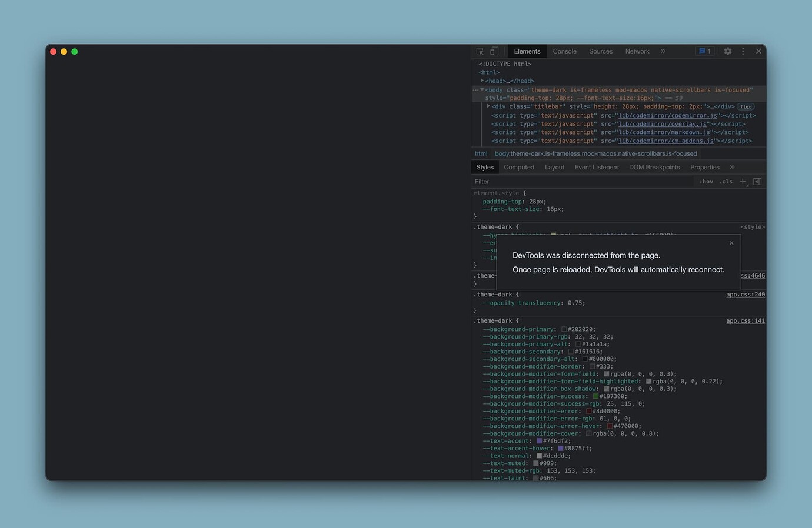Click the new style rule plus icon
Screen dimensions: 812x528
[x=743, y=182]
